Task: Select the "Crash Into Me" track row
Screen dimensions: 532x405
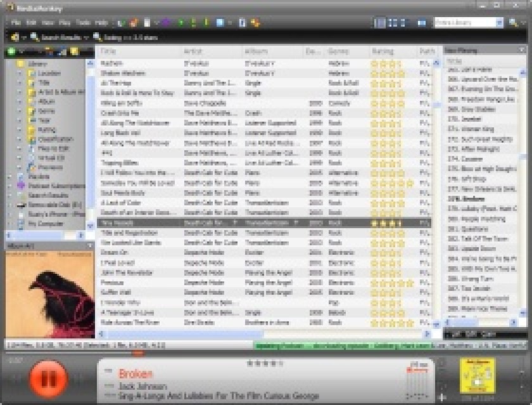Action: [x=264, y=113]
